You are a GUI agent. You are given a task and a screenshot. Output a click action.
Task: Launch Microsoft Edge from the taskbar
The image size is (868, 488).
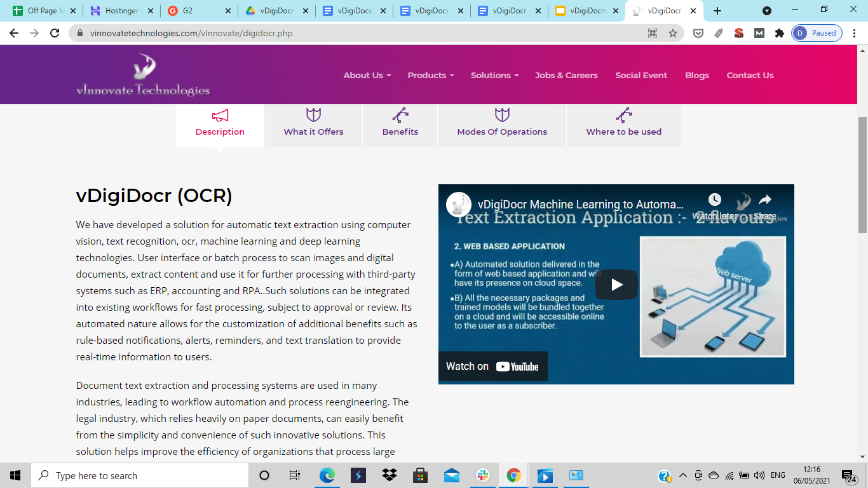[x=327, y=475]
